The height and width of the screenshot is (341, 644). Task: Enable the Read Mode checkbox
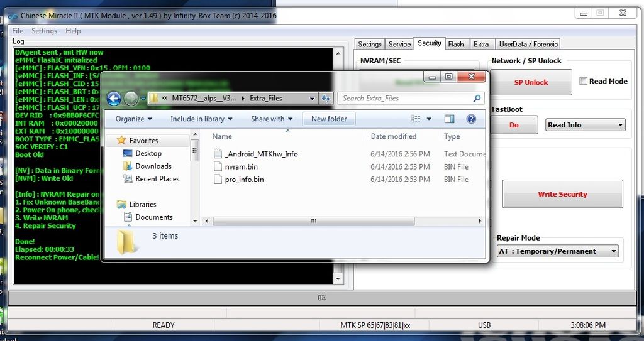[584, 81]
